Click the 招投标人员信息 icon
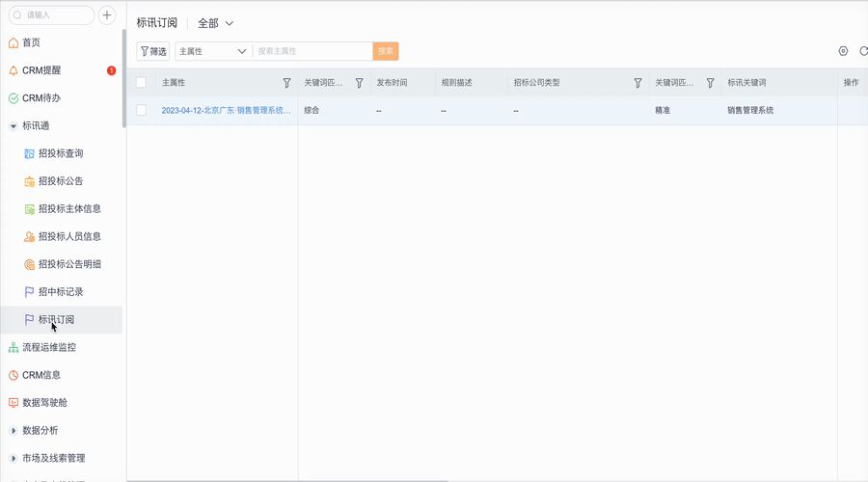 [x=29, y=236]
